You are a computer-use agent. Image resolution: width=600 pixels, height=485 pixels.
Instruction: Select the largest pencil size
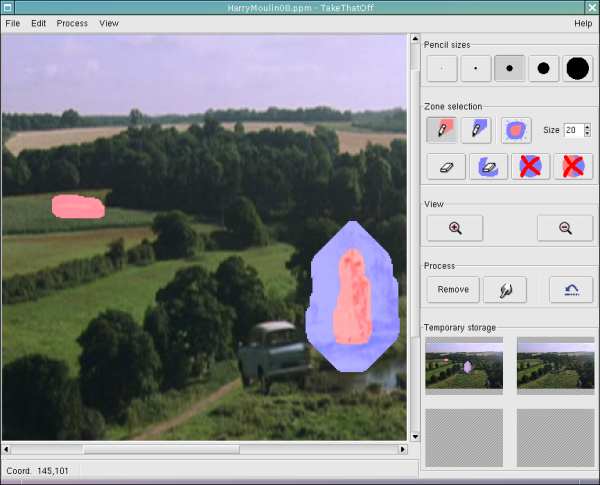(577, 69)
